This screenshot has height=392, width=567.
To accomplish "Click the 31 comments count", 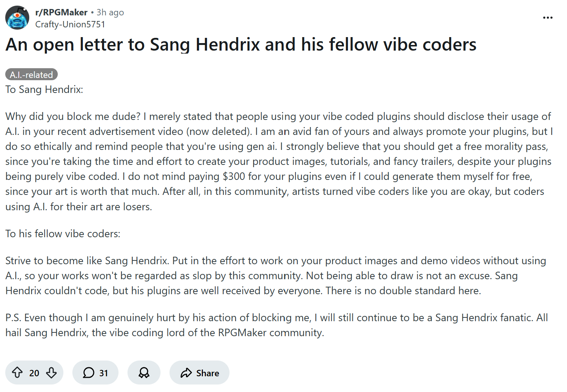I will pos(103,373).
